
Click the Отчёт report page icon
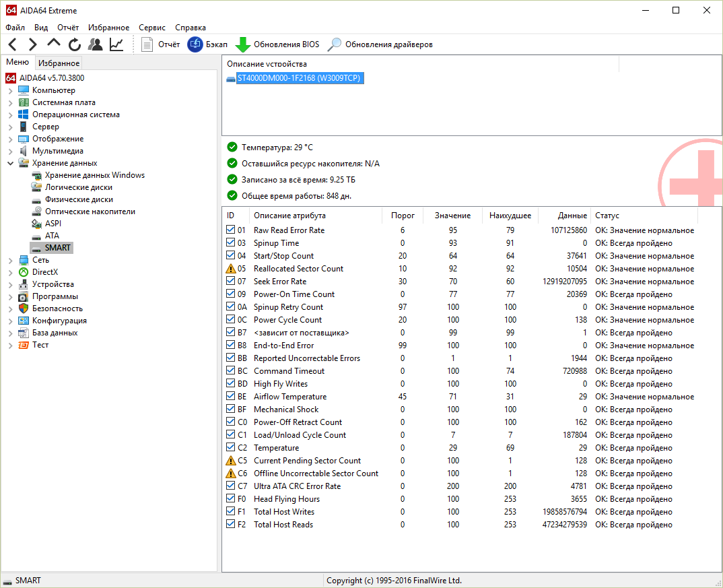[147, 44]
